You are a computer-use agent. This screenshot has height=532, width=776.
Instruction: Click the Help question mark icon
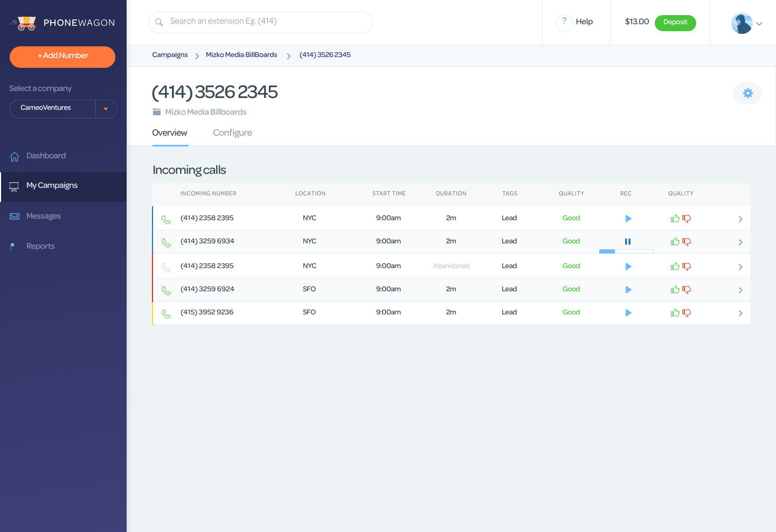click(x=564, y=22)
